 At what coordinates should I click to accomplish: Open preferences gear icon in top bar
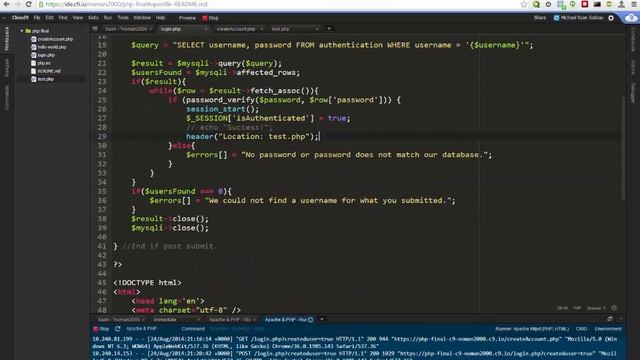[x=611, y=18]
